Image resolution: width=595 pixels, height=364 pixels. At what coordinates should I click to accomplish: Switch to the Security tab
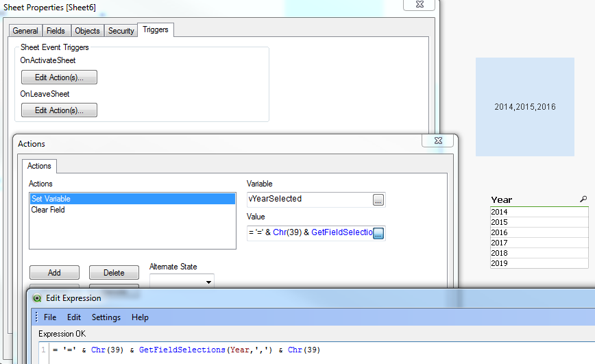pyautogui.click(x=121, y=31)
